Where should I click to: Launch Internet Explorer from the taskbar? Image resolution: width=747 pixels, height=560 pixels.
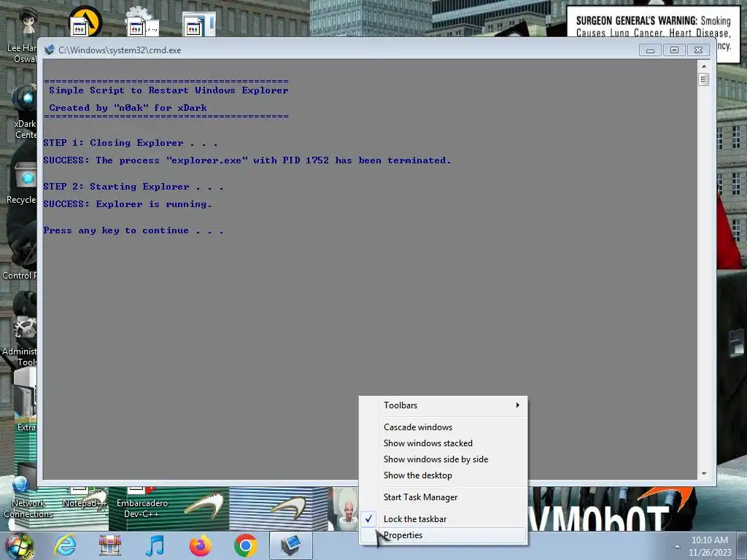coord(65,545)
